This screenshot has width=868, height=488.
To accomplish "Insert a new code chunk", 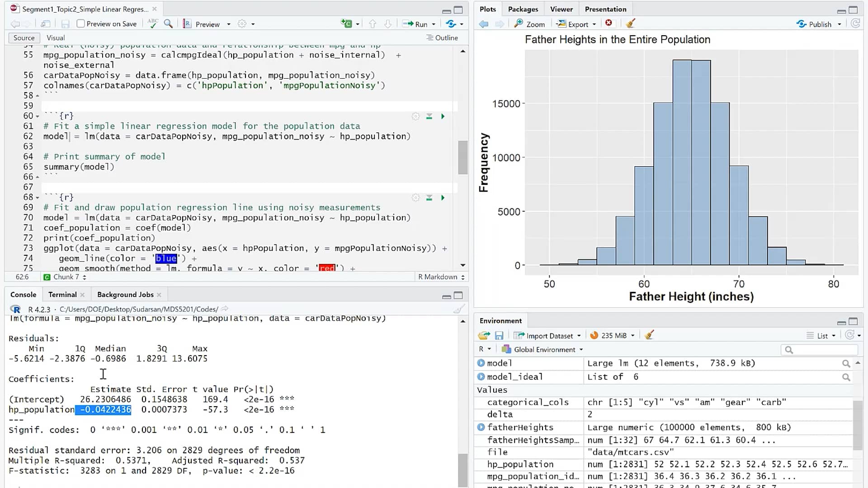I will (x=346, y=24).
